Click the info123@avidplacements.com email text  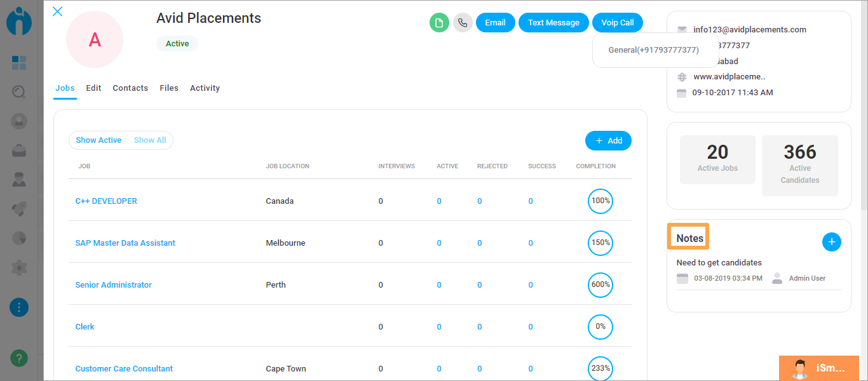750,30
